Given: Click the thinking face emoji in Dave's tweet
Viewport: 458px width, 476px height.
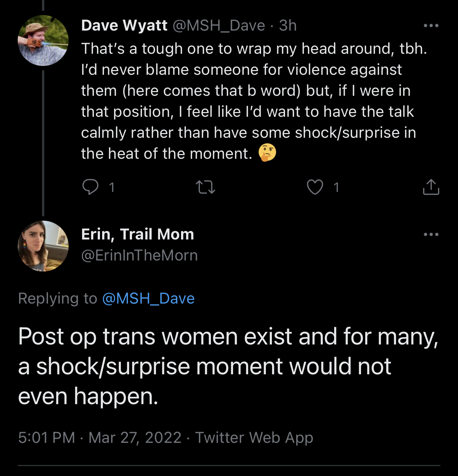Looking at the screenshot, I should [x=267, y=153].
